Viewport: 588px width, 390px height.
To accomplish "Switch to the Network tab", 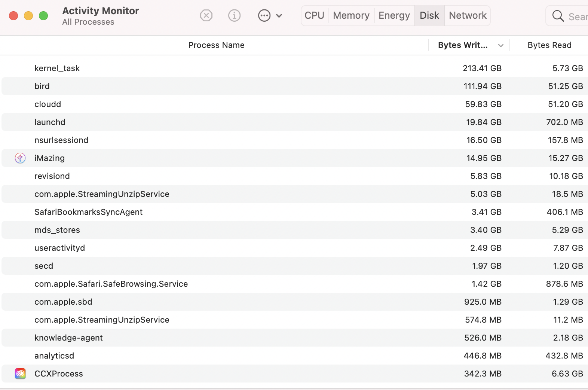I will coord(468,16).
